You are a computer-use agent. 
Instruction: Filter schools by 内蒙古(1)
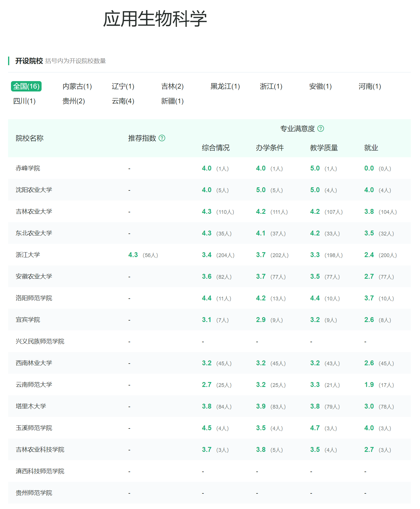(77, 86)
